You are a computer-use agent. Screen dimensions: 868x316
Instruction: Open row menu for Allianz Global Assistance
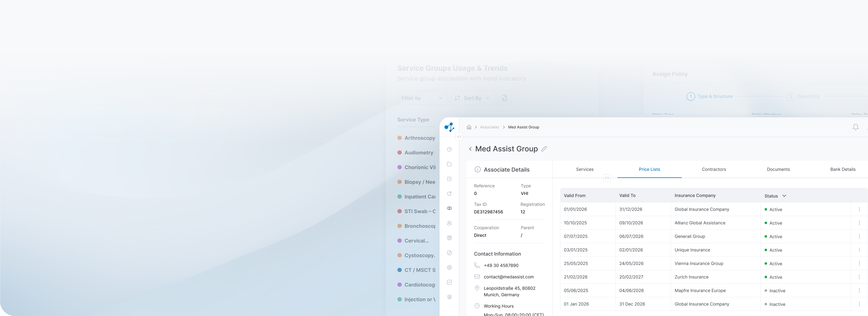859,223
